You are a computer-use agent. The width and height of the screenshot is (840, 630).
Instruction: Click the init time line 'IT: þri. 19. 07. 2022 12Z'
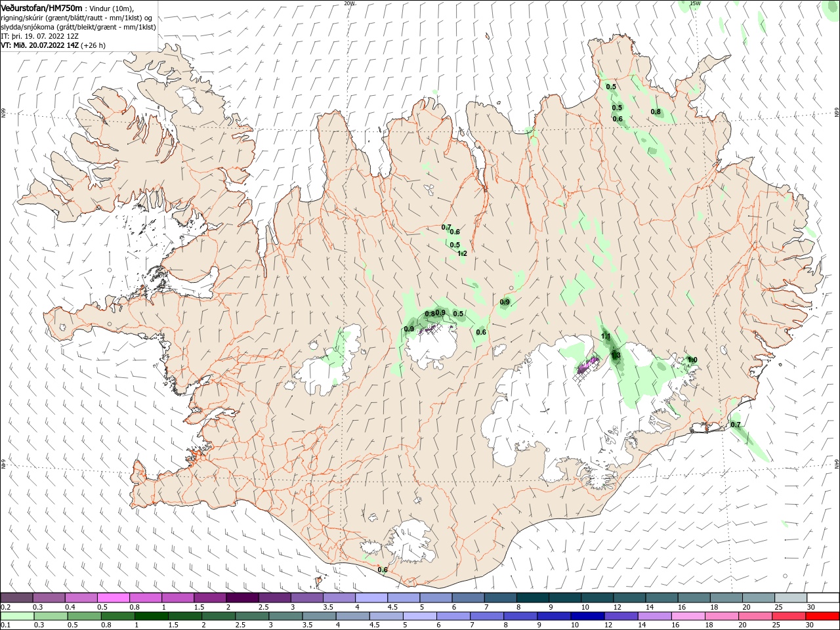point(40,36)
